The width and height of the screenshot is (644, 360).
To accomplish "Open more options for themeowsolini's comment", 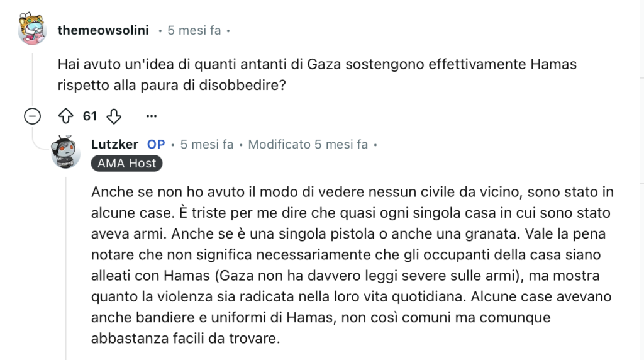I will (151, 116).
